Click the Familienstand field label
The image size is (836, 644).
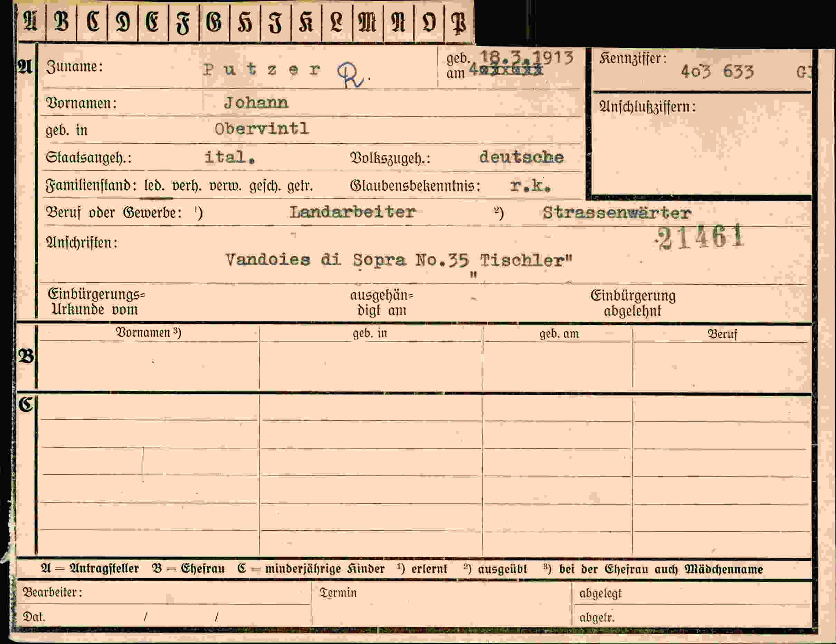coord(92,186)
